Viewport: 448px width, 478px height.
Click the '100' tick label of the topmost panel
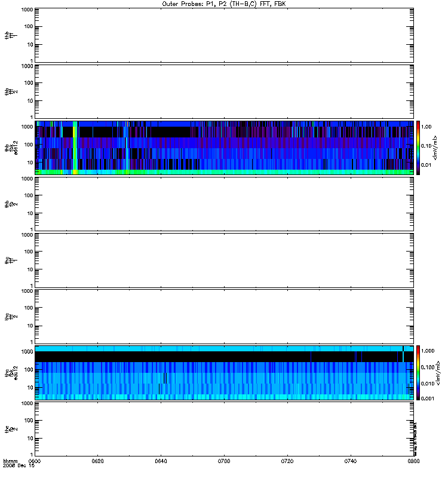pyautogui.click(x=29, y=27)
